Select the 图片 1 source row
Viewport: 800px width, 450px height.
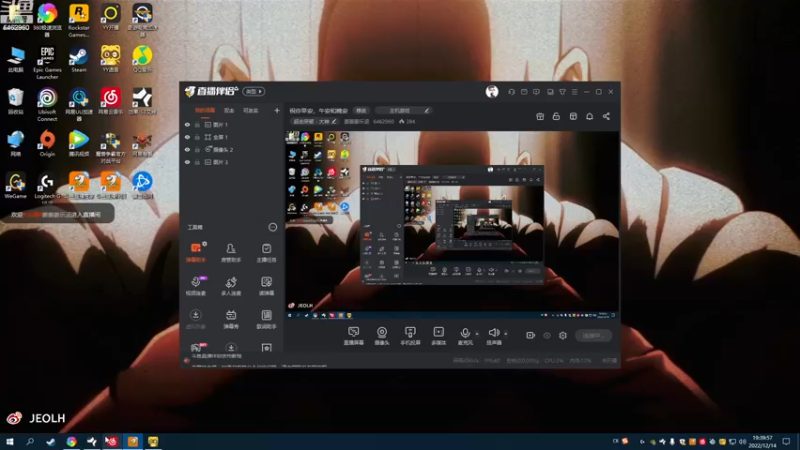(232, 124)
